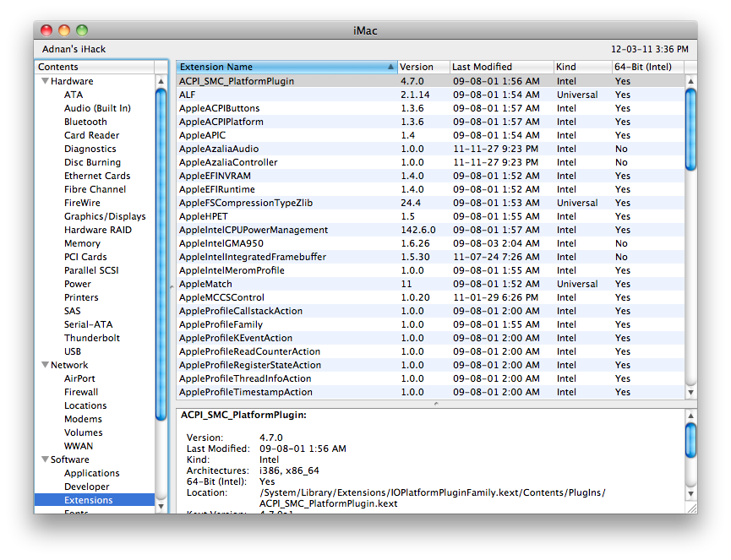Click extensions list scroll down arrow

coord(691,392)
